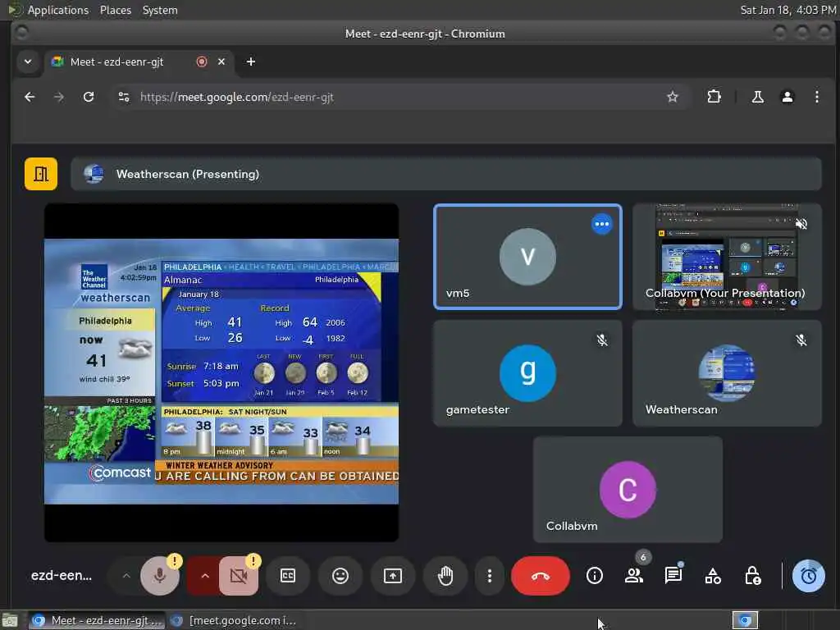Expand video settings chevron beside camera
The height and width of the screenshot is (630, 840).
click(x=204, y=576)
